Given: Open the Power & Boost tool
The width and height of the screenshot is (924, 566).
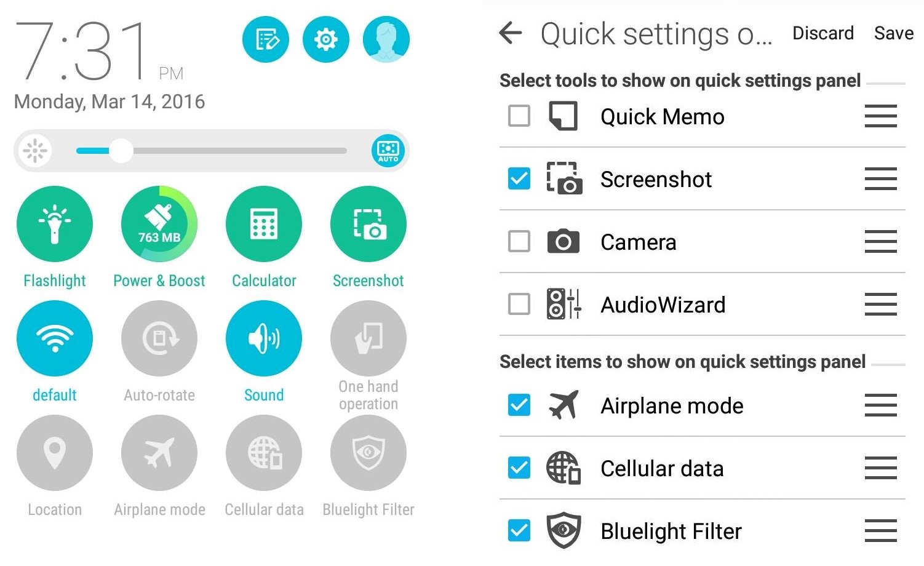Looking at the screenshot, I should tap(159, 224).
